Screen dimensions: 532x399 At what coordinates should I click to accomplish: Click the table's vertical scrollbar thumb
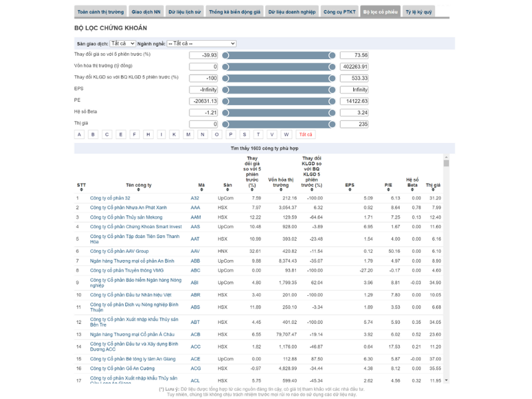(446, 163)
